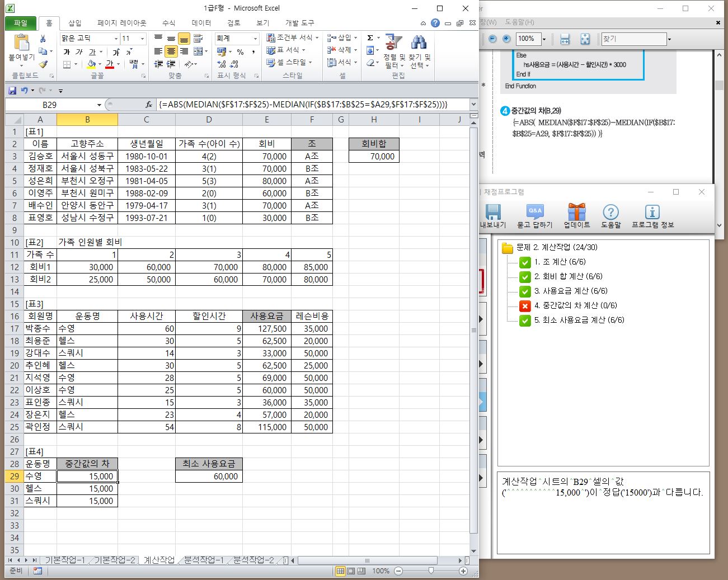Click the Format Painter brush icon

point(43,64)
